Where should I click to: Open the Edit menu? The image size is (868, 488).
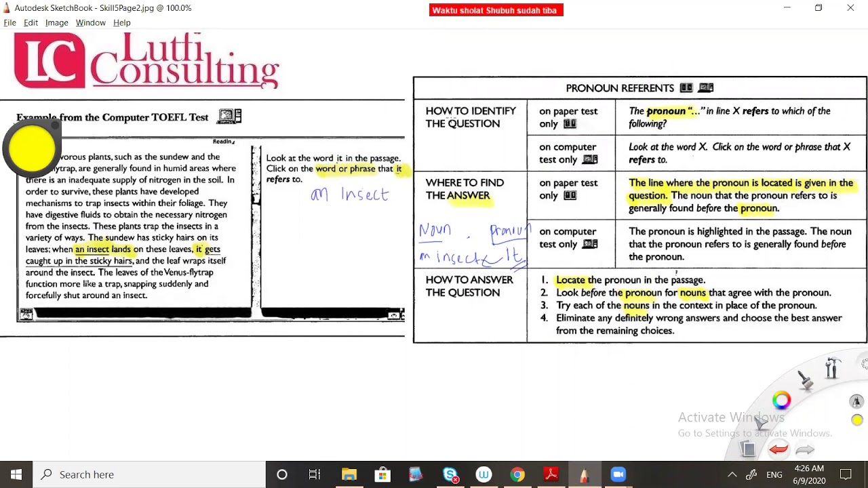click(x=31, y=22)
